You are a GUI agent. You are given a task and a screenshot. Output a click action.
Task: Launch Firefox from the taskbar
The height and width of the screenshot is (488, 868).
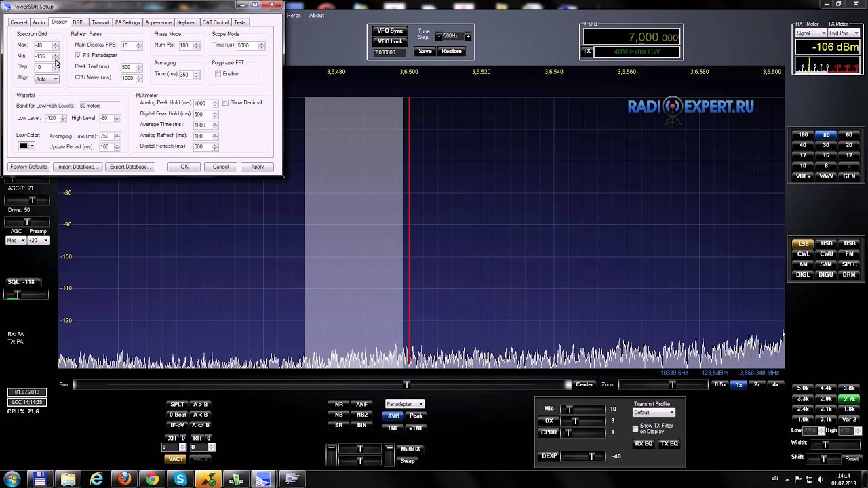click(124, 479)
